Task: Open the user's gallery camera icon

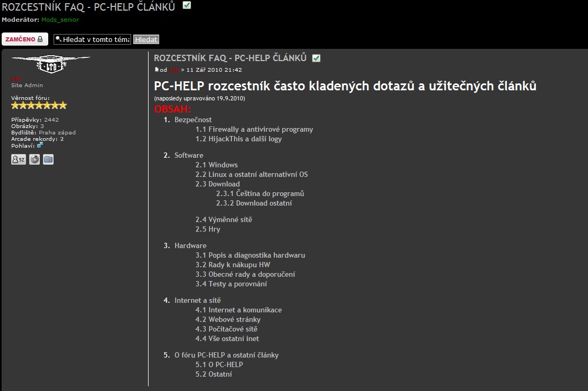Action: tap(48, 159)
